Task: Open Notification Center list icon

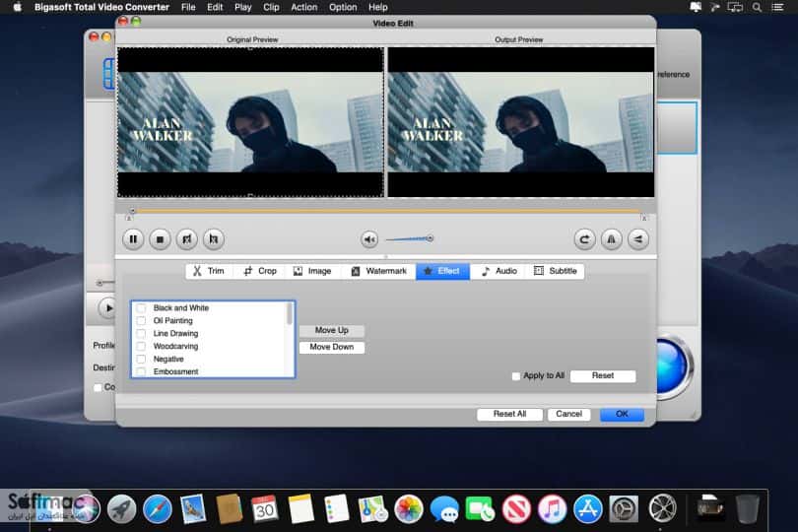Action: (x=777, y=7)
